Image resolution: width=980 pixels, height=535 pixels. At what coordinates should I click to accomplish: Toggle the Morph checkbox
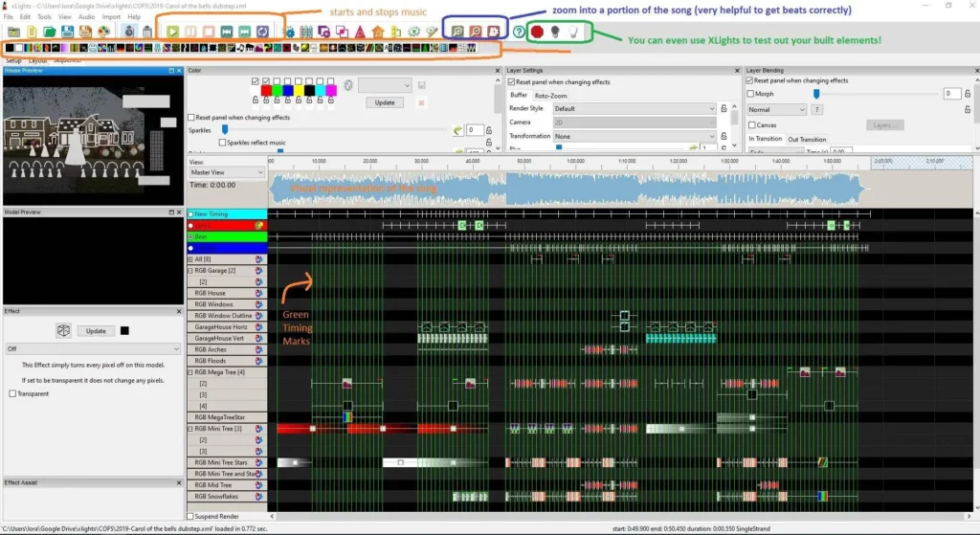tap(750, 94)
